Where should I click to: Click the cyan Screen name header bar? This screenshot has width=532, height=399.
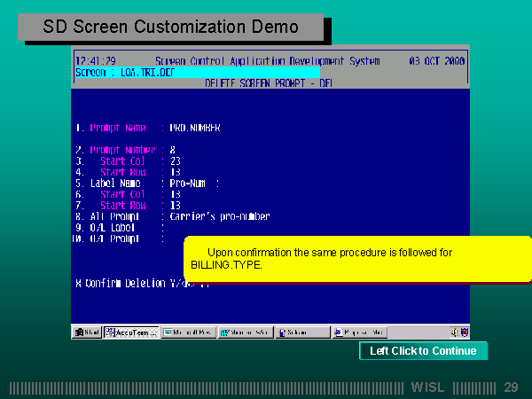197,73
